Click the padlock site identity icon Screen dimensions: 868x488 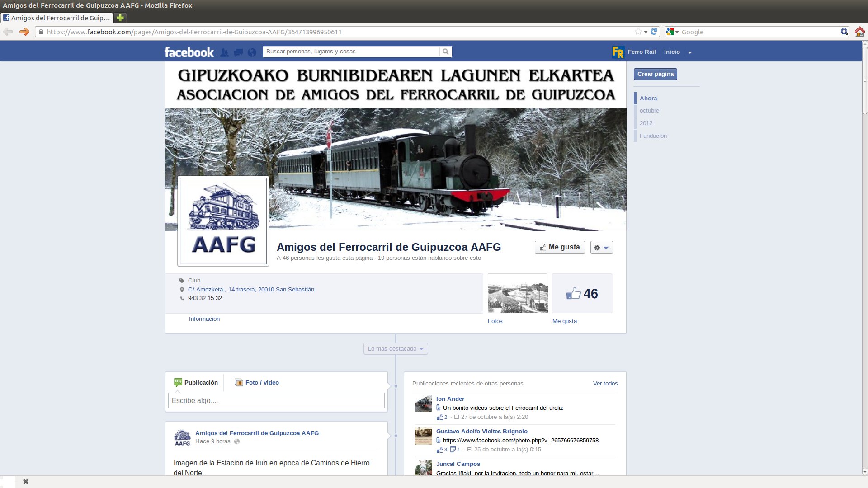[41, 32]
